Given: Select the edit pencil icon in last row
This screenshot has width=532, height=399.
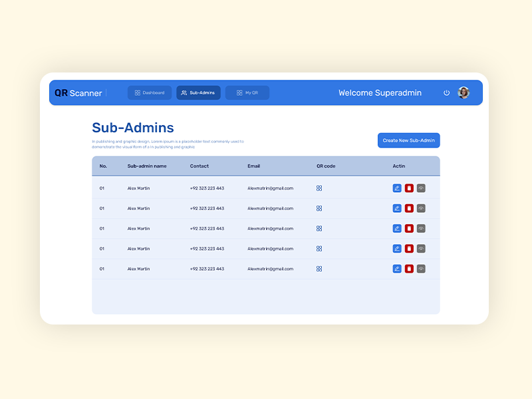Looking at the screenshot, I should click(x=397, y=269).
